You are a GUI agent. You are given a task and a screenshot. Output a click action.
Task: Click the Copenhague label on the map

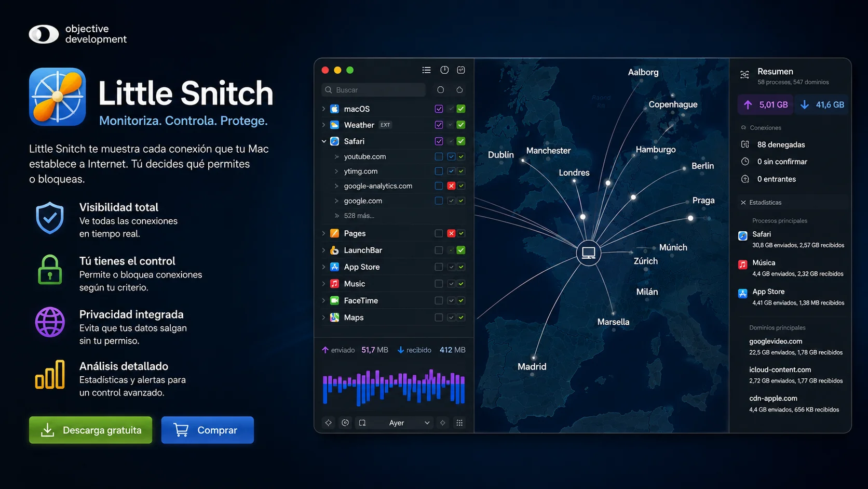click(x=673, y=104)
